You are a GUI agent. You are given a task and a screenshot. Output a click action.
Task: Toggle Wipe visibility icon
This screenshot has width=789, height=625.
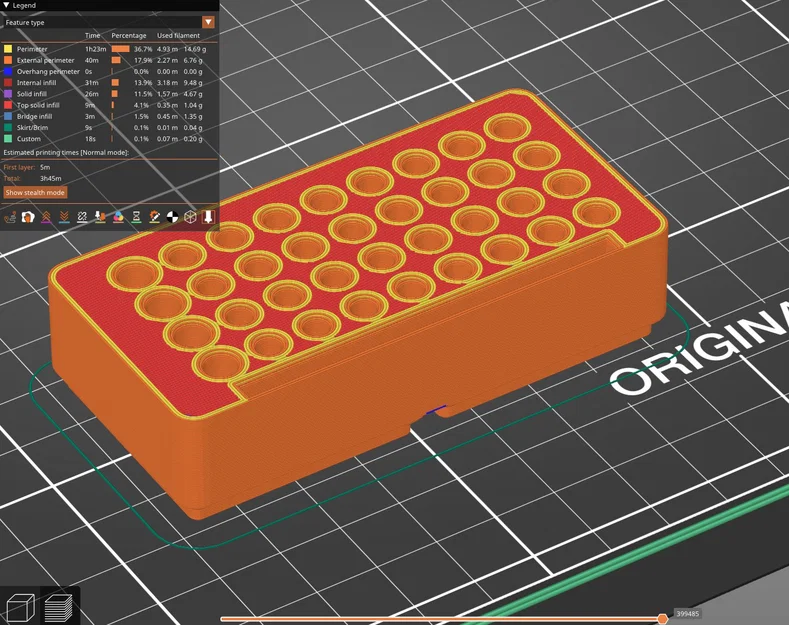28,217
